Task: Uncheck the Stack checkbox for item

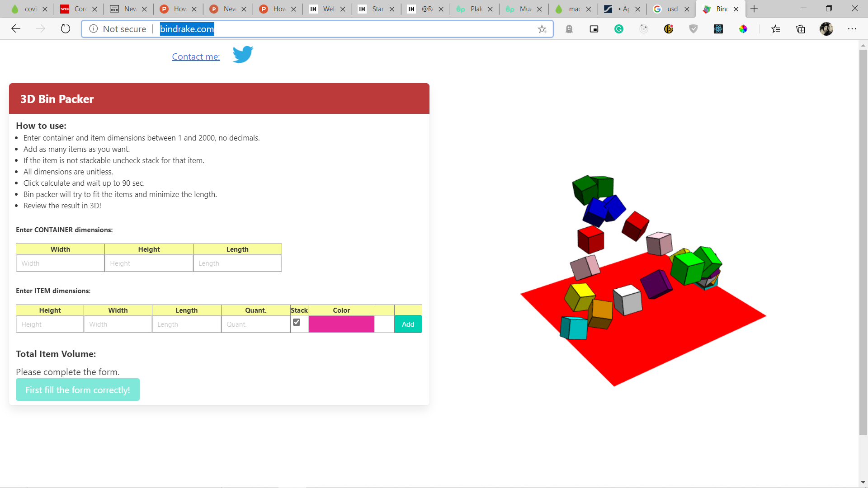Action: tap(297, 322)
